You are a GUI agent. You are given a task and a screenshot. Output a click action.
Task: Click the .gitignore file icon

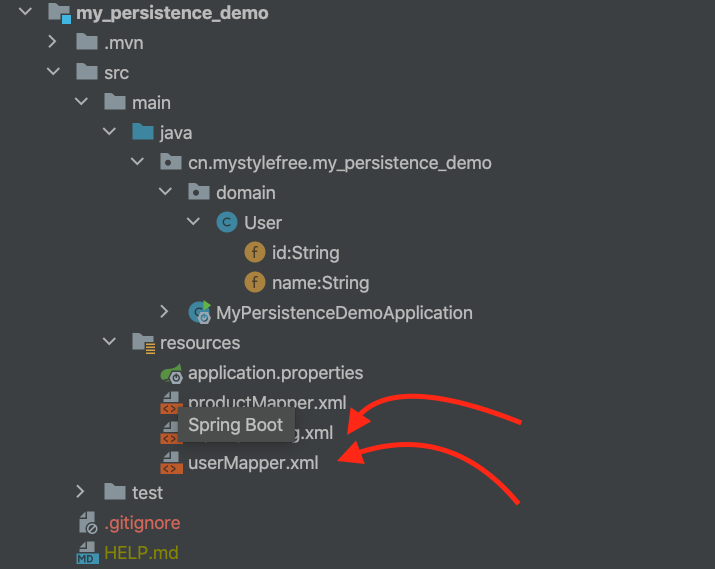click(x=88, y=523)
